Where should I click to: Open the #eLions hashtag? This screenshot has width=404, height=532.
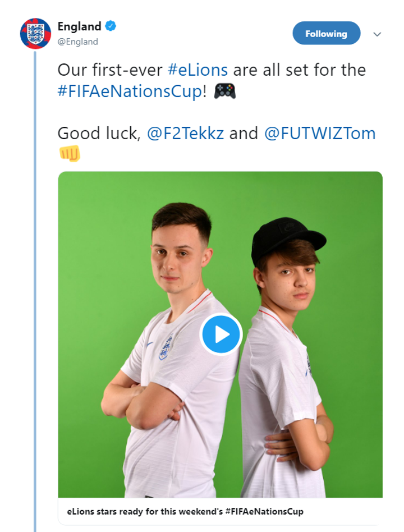coord(198,70)
